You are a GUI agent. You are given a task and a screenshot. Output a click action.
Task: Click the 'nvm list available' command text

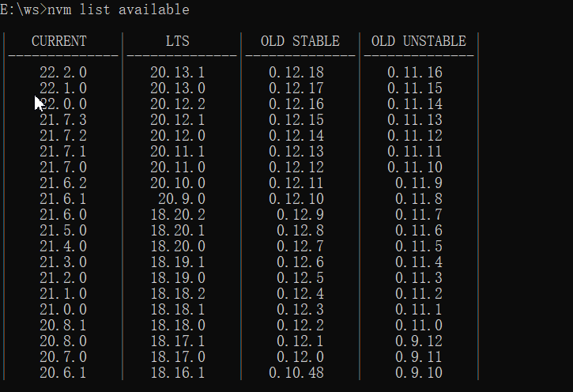[x=119, y=9]
